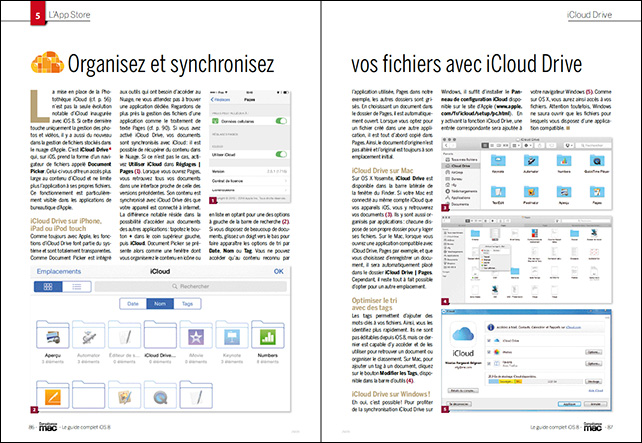Sort picker by Tags
The width and height of the screenshot is (642, 443).
tap(188, 304)
